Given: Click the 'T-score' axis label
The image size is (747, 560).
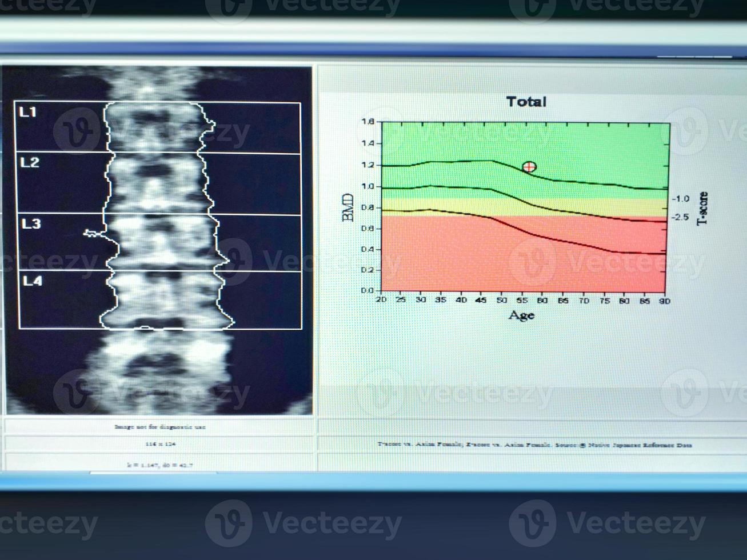Looking at the screenshot, I should (702, 208).
